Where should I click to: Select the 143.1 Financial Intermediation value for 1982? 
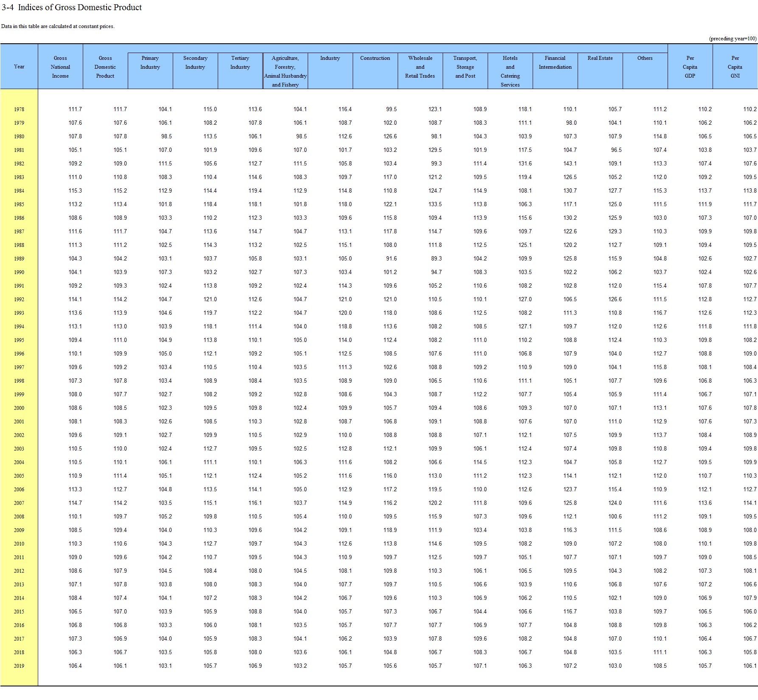[570, 164]
